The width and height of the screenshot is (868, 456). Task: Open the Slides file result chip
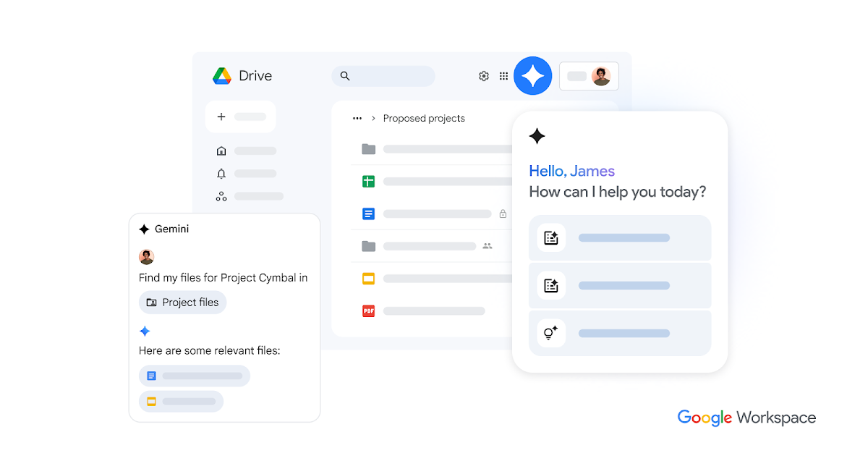[x=181, y=401]
